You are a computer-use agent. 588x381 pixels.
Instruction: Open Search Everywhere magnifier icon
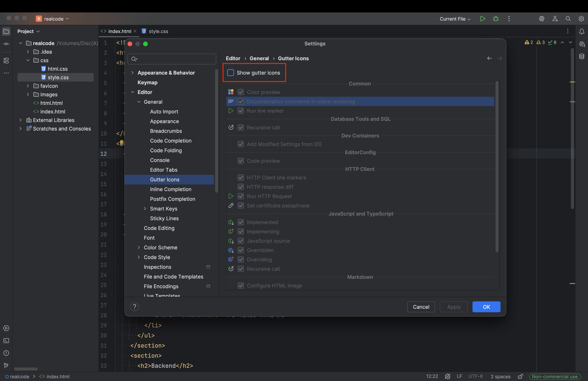pos(568,19)
